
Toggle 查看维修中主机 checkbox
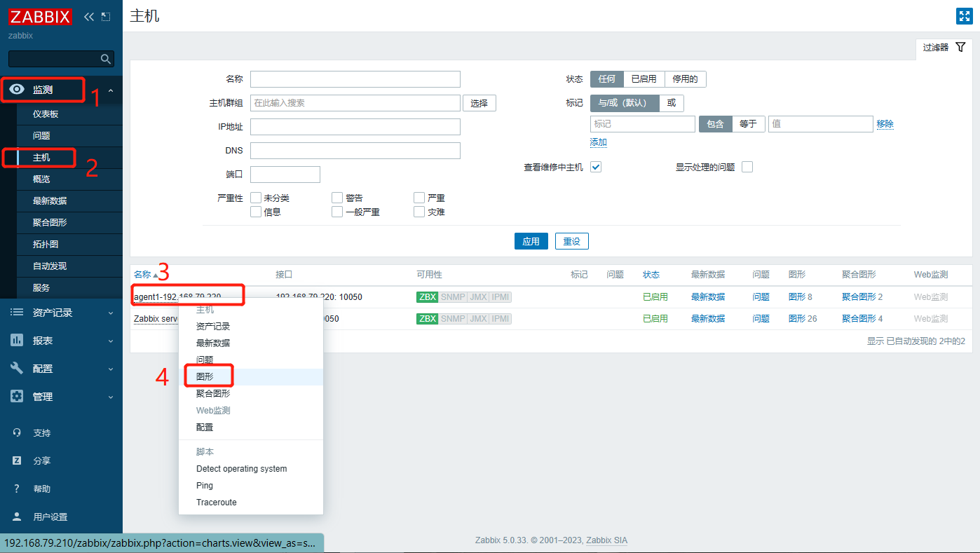pos(596,167)
